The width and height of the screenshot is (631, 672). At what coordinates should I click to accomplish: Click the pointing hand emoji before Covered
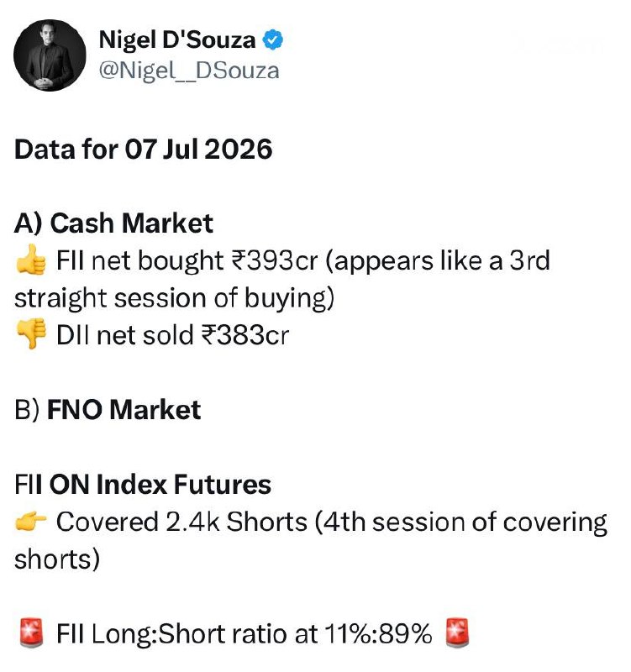coord(31,522)
